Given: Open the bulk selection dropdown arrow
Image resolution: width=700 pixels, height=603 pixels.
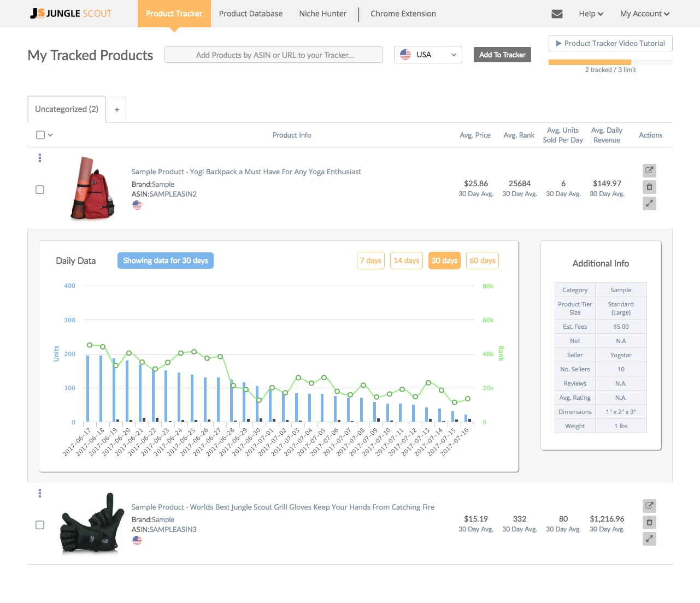Looking at the screenshot, I should click(50, 135).
